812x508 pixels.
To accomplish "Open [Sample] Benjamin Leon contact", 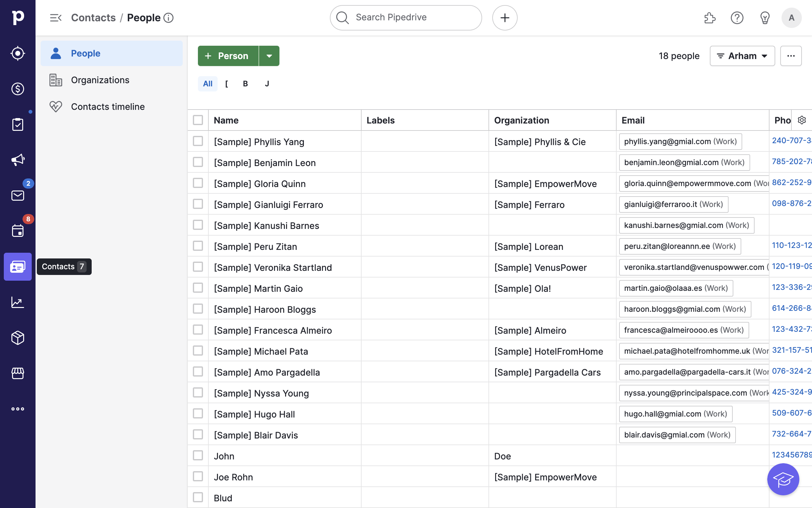I will click(x=265, y=163).
